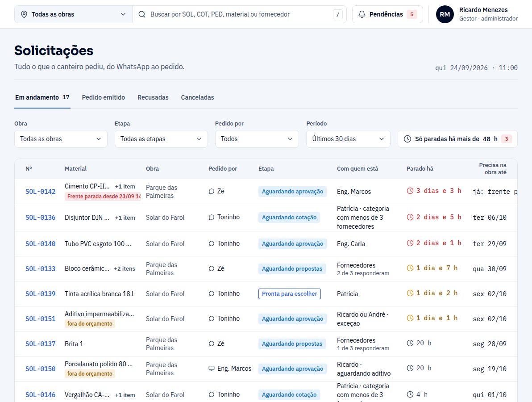
Task: Open the Período Últimos 30 dias dropdown
Action: coord(348,139)
